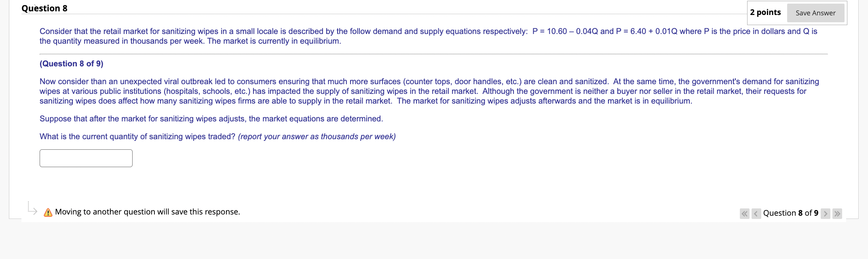The image size is (868, 259).
Task: Click the (Question 8 of 9) blue subheading
Action: click(71, 64)
